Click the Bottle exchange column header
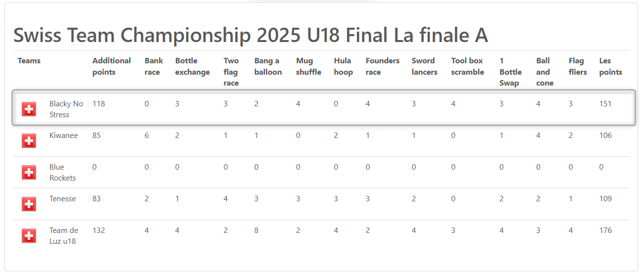The image size is (644, 275). pyautogui.click(x=192, y=66)
